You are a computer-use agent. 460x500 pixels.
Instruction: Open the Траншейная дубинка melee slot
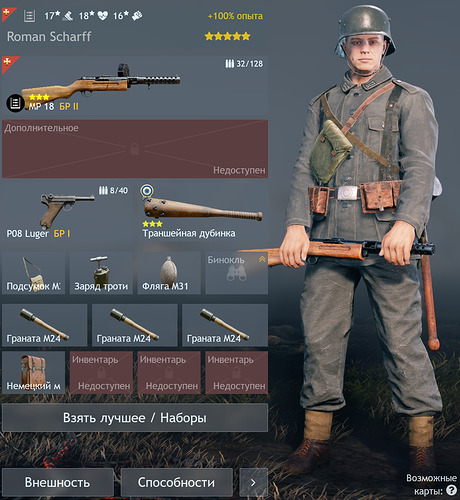coord(203,212)
